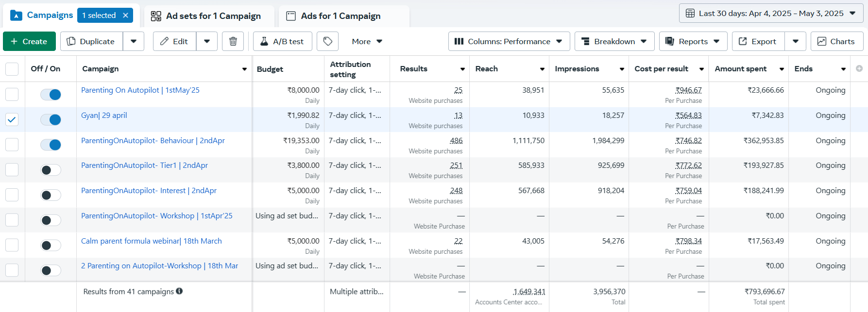Turn off Parenting On Autopilot 1stMay'25 campaign

click(51, 95)
